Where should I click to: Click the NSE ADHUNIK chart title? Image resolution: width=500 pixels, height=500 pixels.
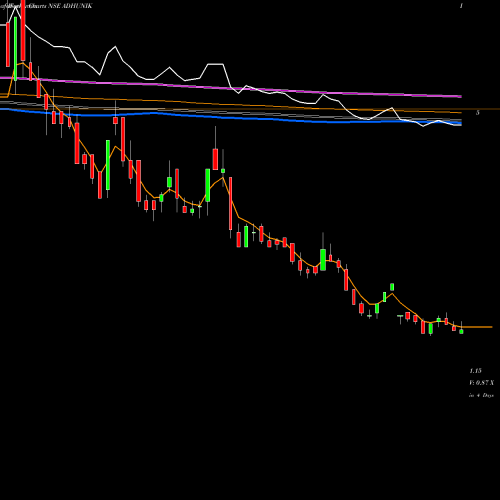(x=70, y=6)
